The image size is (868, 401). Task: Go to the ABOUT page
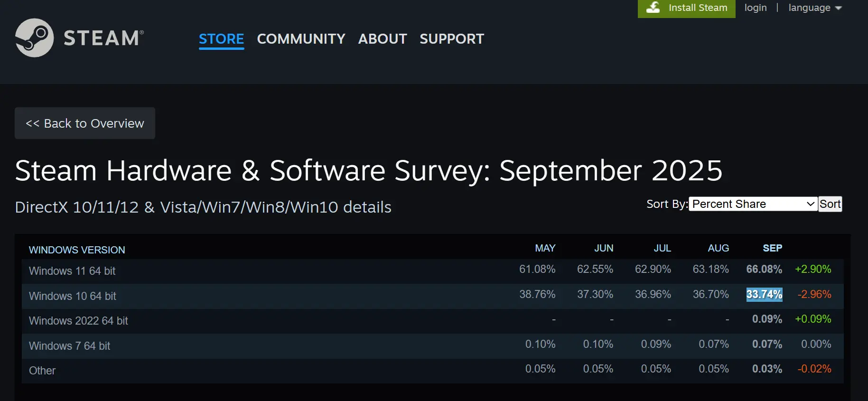pos(383,39)
